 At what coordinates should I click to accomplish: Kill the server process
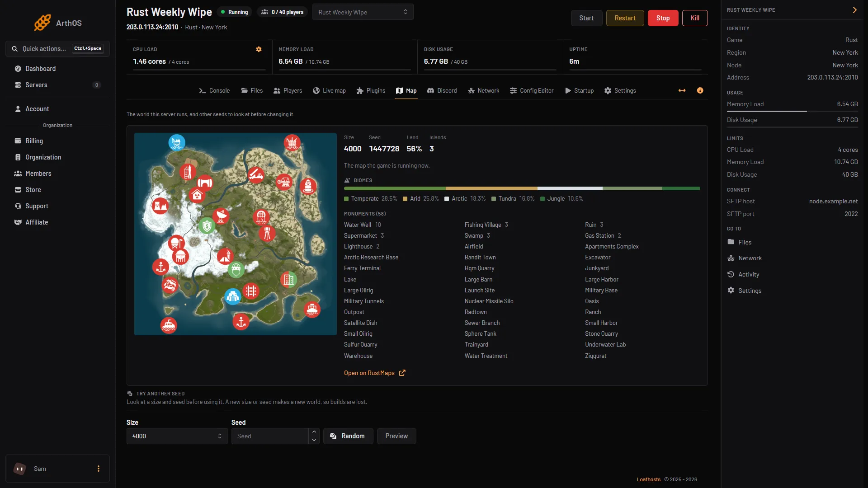[x=695, y=18]
